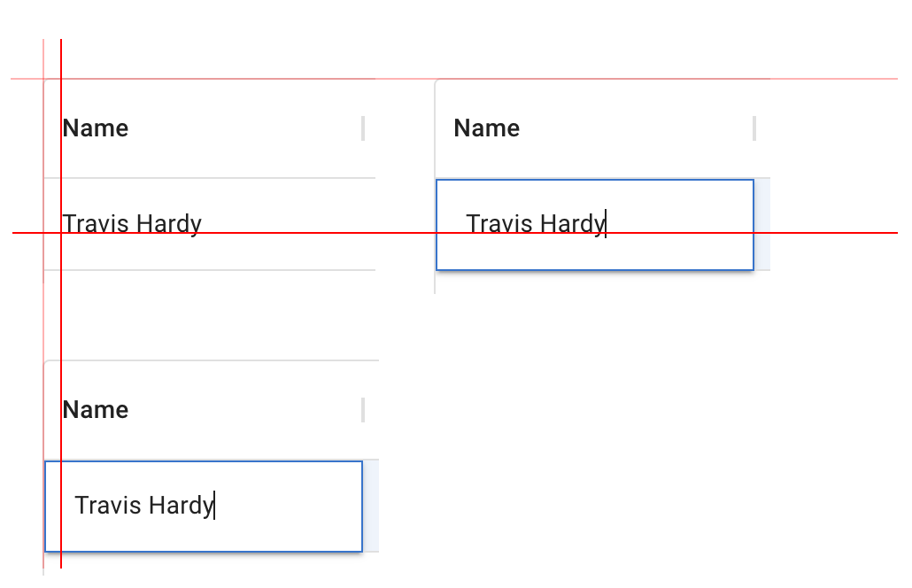Click the shaded strip right of the active top-right field
Viewport: 912px width, 588px height.
[761, 224]
